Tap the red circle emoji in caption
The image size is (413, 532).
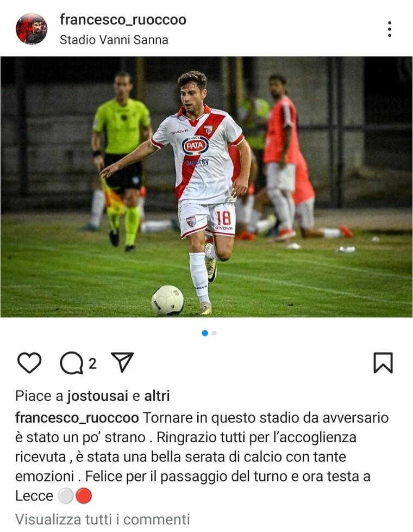(83, 496)
